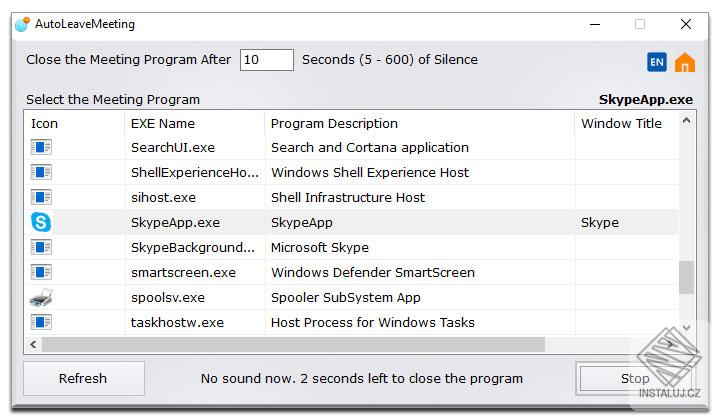Click the EN language icon

657,62
